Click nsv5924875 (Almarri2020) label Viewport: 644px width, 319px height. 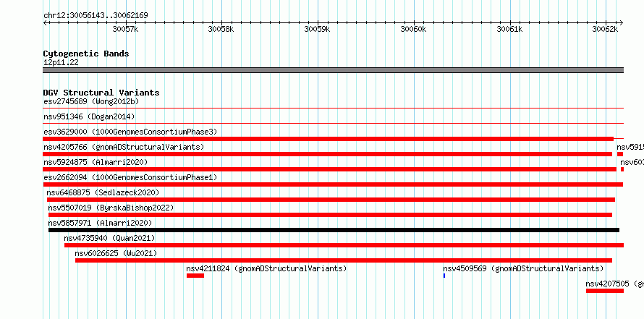click(96, 162)
